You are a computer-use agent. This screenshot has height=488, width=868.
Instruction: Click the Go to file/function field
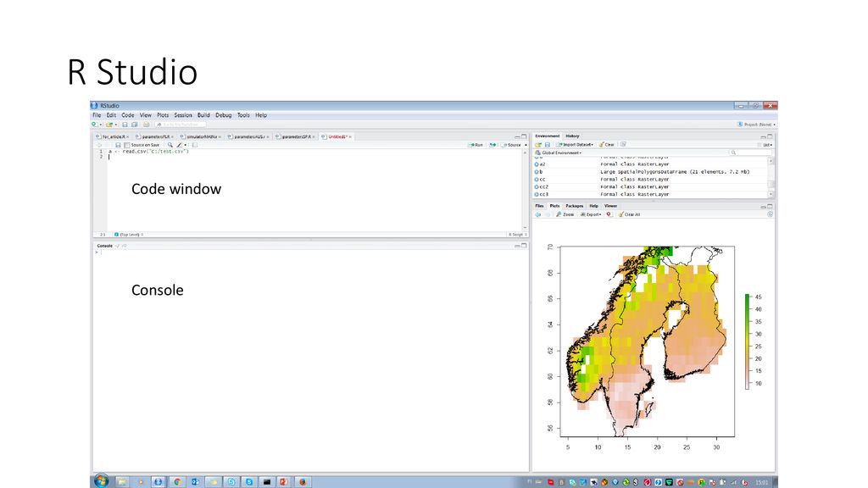pyautogui.click(x=181, y=125)
